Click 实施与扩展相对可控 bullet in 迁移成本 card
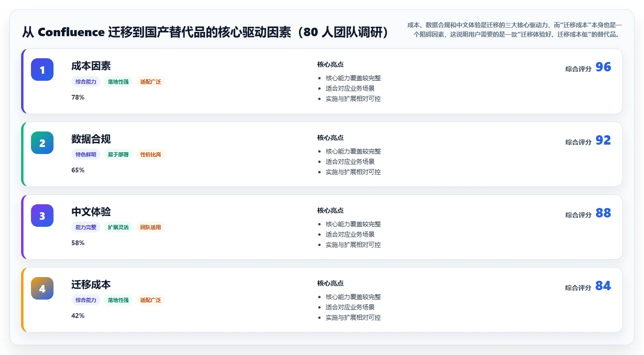This screenshot has width=644, height=355. click(x=353, y=317)
